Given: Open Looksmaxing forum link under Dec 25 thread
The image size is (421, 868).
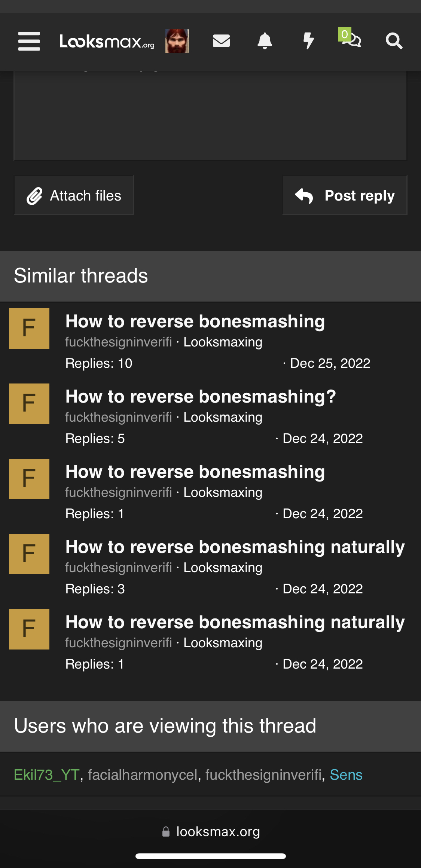Looking at the screenshot, I should tap(223, 342).
